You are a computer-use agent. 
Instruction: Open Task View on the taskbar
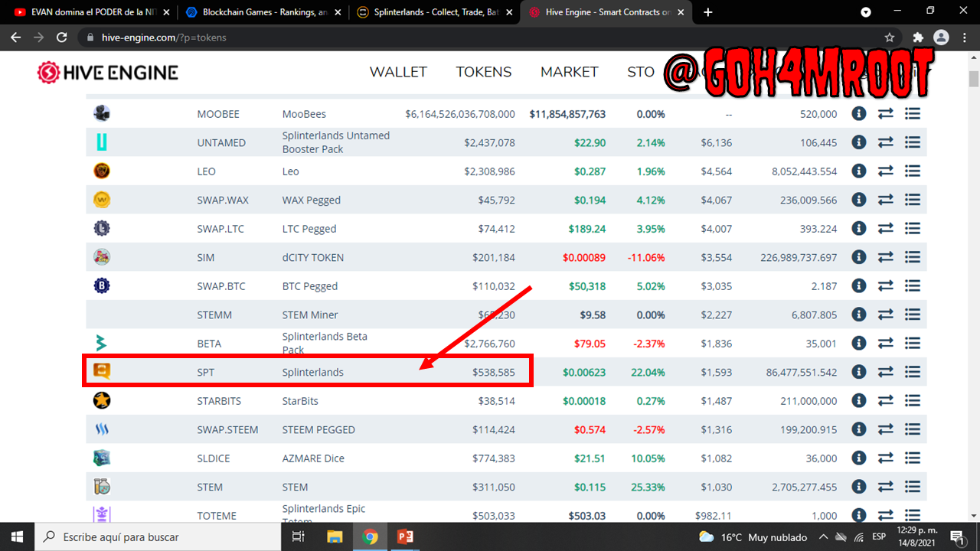coord(299,536)
